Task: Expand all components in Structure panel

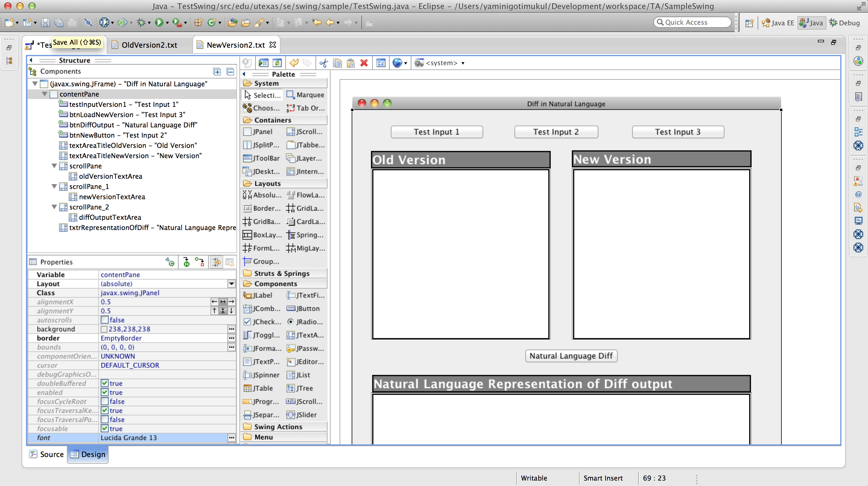Action: click(217, 72)
